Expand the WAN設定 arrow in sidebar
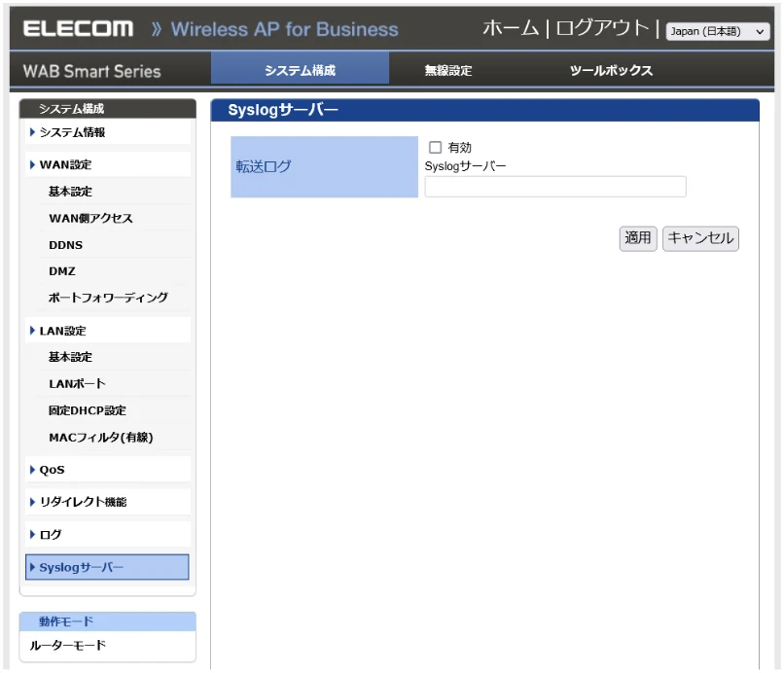This screenshot has height=673, width=784. point(32,164)
